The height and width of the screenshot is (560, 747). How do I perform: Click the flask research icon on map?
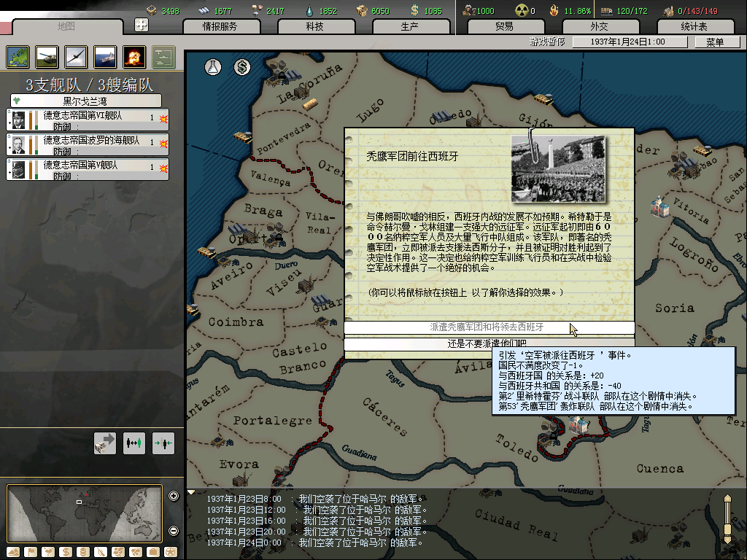[213, 67]
